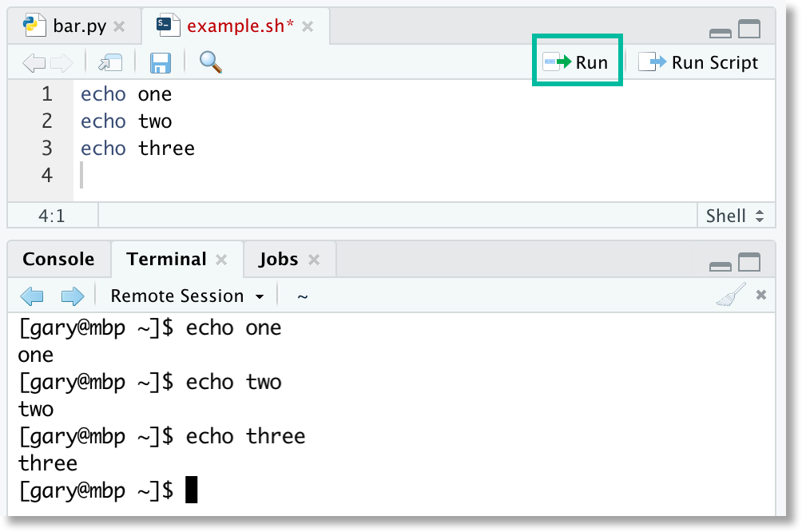Switch to the Console tab

click(58, 259)
